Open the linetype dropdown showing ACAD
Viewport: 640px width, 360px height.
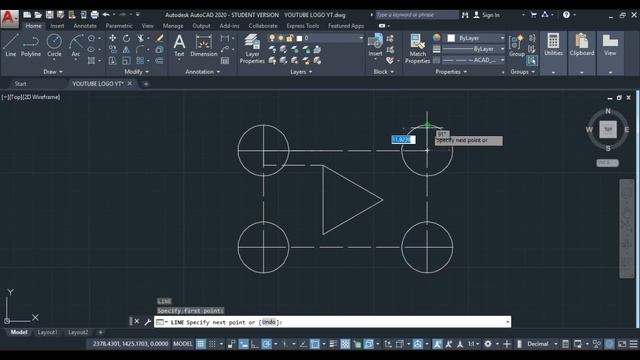(x=473, y=60)
